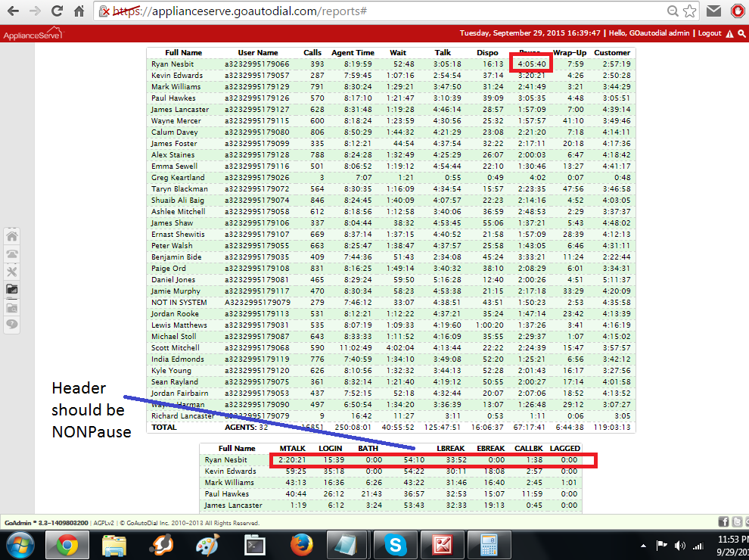Click the Dispo column header

coord(487,52)
